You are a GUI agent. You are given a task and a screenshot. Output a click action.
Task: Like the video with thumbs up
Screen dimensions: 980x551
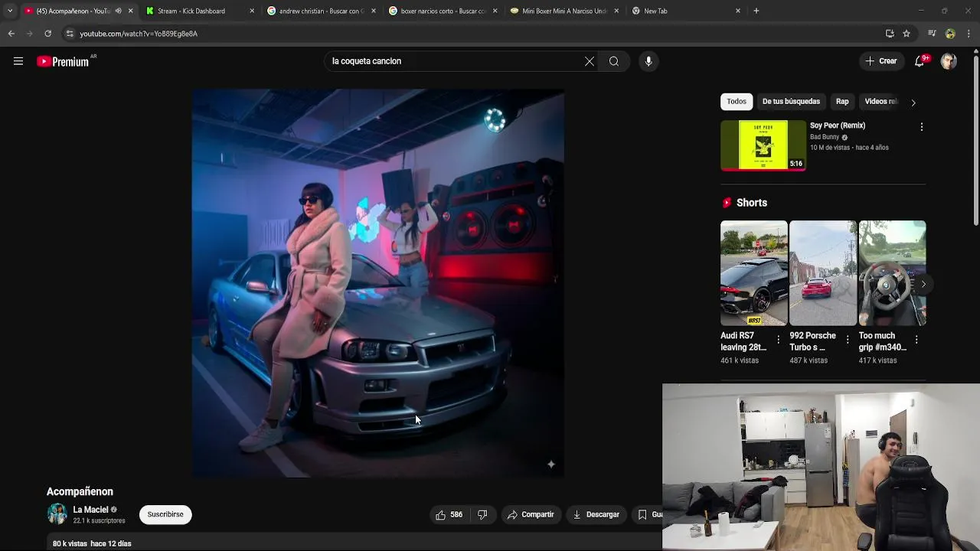click(x=449, y=514)
